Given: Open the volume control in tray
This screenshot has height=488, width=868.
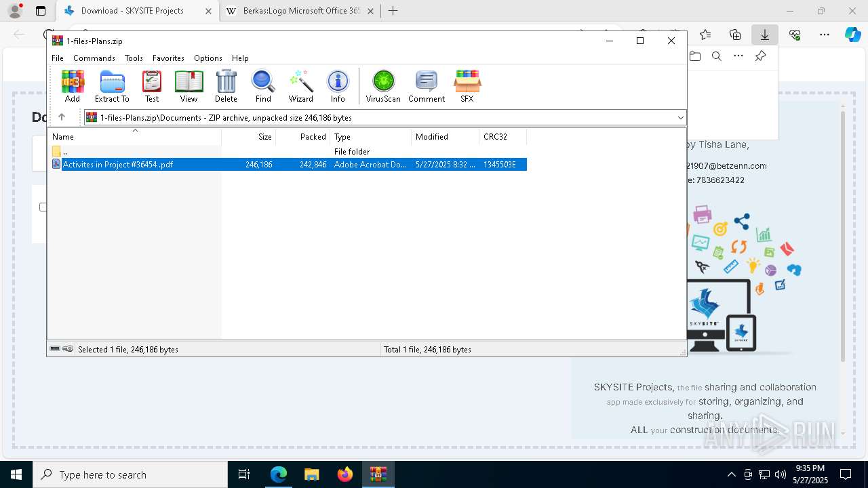Looking at the screenshot, I should pos(781,474).
